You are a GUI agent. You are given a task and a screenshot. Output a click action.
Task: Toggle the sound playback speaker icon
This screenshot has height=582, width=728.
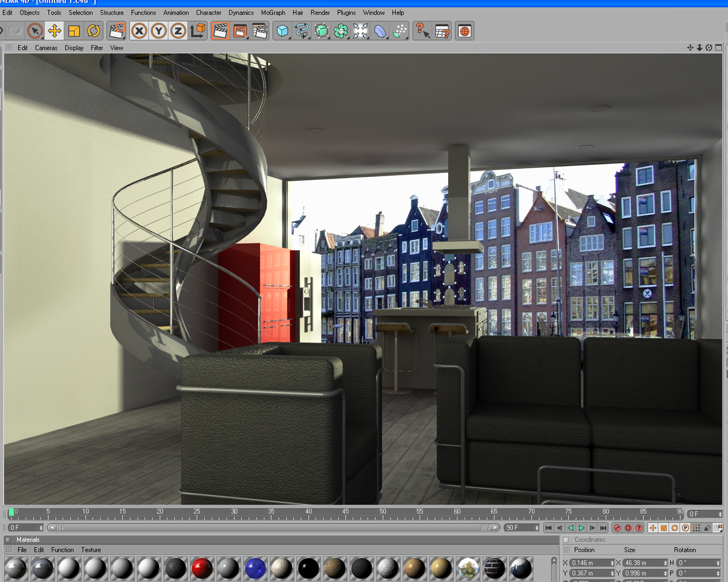[707, 528]
